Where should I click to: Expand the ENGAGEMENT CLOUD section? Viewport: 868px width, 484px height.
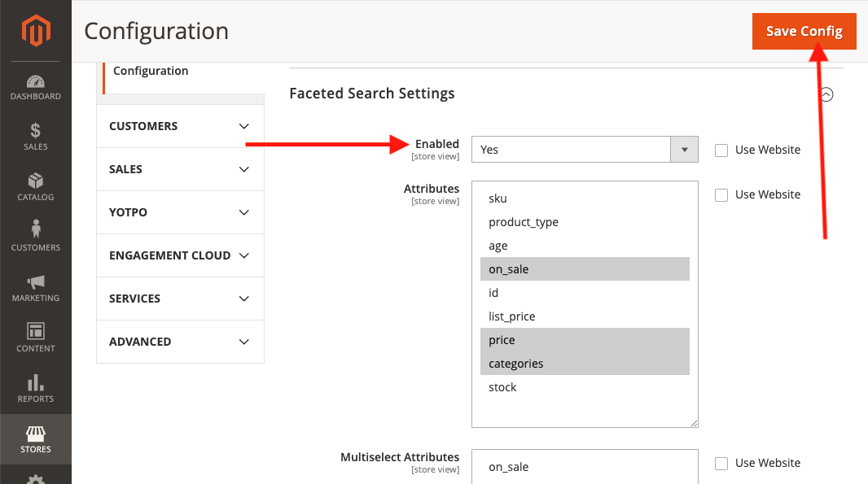pyautogui.click(x=180, y=255)
